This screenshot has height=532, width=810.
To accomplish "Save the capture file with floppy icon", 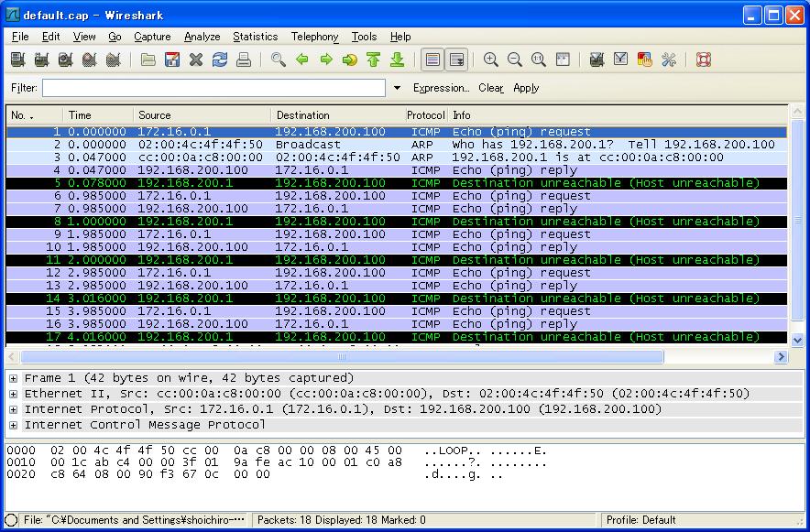I will [x=172, y=60].
